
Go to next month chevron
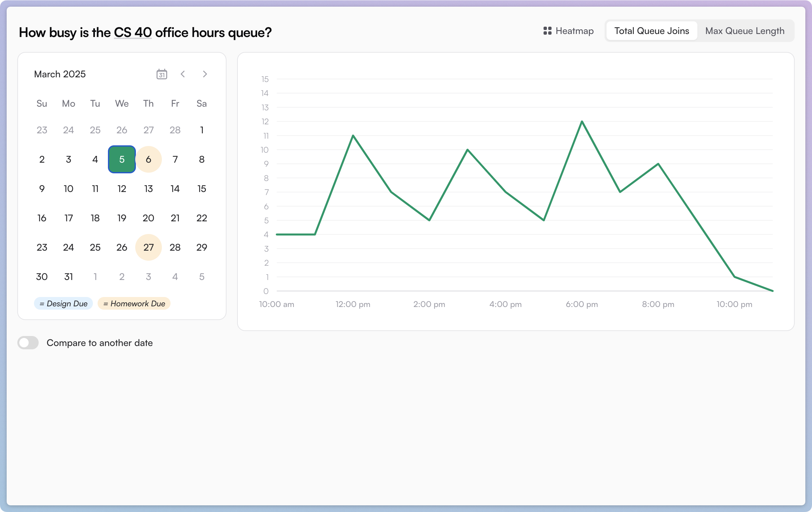coord(205,74)
